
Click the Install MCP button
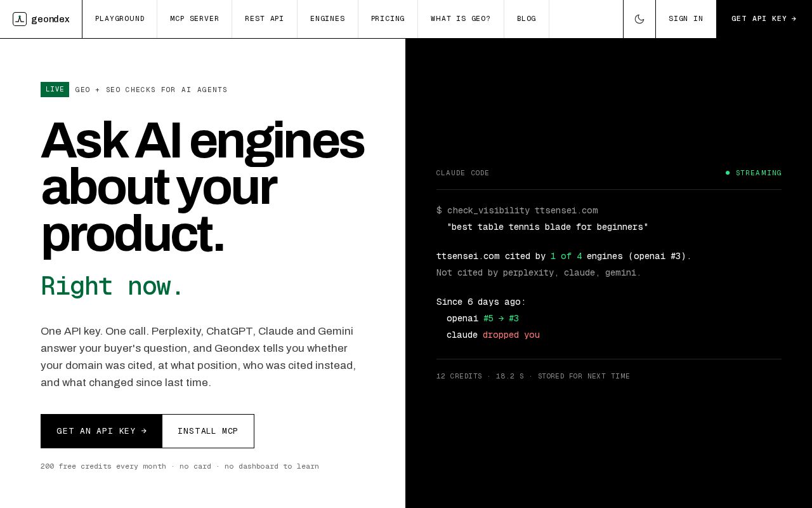[208, 431]
